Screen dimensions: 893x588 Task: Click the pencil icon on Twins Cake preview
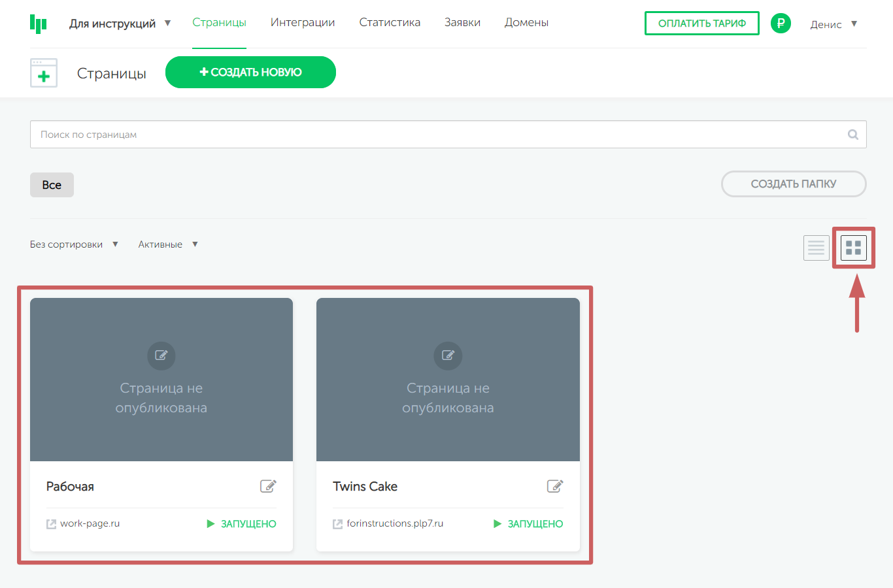[x=448, y=355]
